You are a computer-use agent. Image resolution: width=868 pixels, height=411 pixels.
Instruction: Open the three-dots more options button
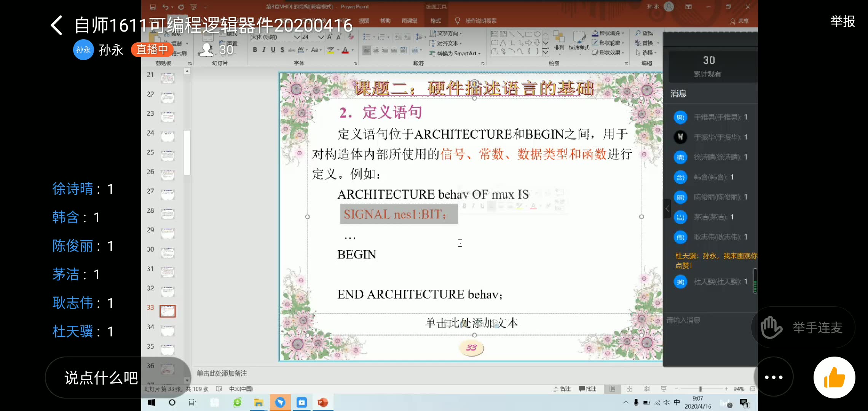pos(773,378)
